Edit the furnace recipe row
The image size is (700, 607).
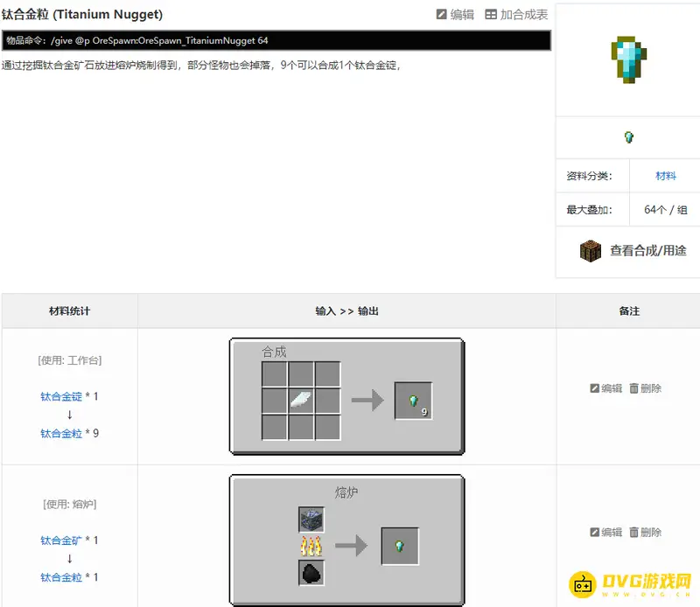(x=606, y=532)
